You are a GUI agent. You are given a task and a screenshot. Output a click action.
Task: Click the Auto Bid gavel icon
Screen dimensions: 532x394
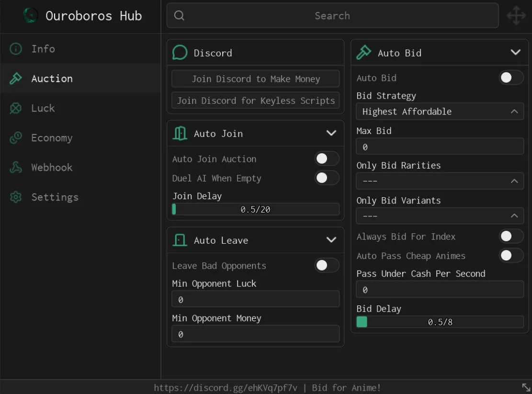[364, 53]
